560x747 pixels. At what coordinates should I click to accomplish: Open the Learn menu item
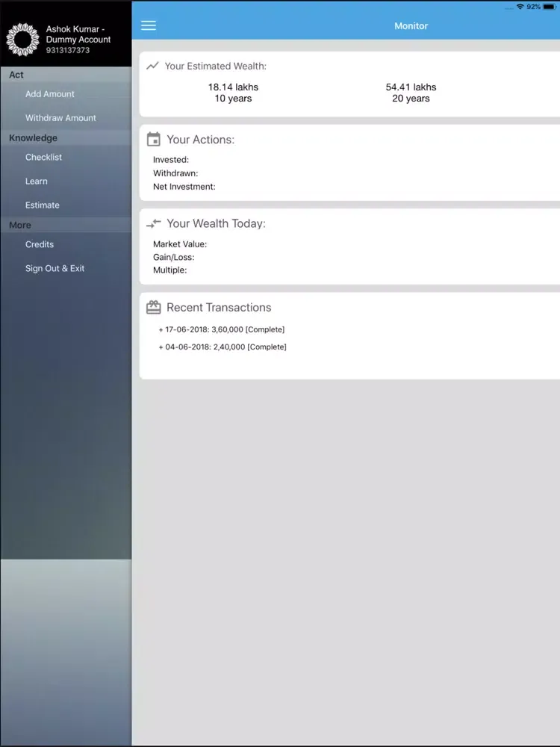(x=36, y=181)
